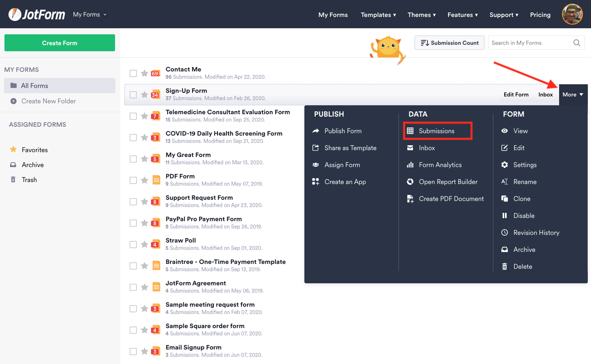Open the Support dropdown menu

[503, 15]
